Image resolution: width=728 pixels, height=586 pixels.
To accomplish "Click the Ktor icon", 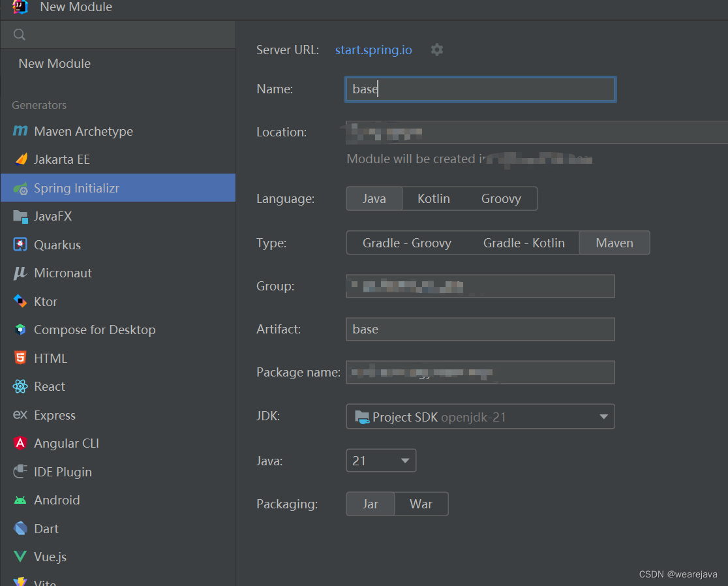I will coord(20,301).
